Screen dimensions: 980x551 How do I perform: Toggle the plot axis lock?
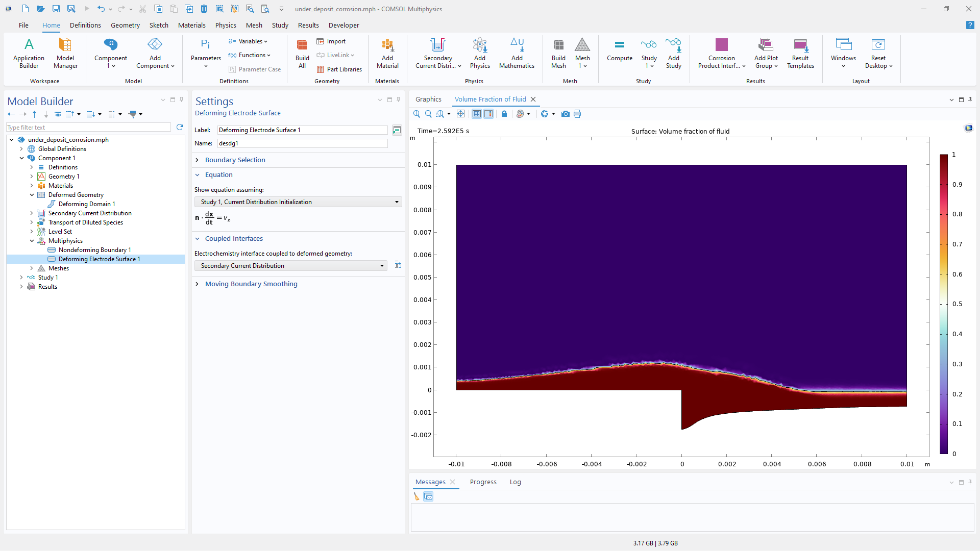(504, 114)
